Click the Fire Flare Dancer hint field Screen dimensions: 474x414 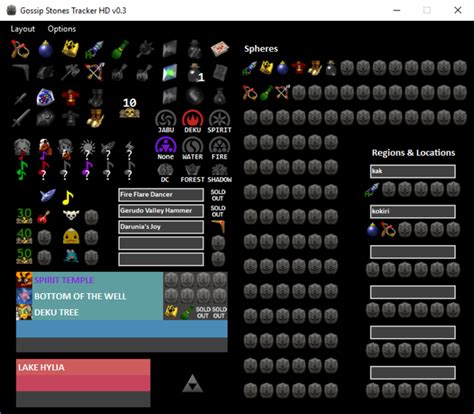tap(161, 195)
